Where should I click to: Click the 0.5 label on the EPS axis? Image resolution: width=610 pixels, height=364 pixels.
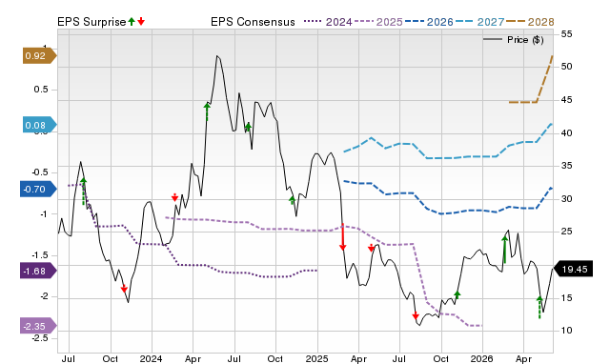point(41,90)
